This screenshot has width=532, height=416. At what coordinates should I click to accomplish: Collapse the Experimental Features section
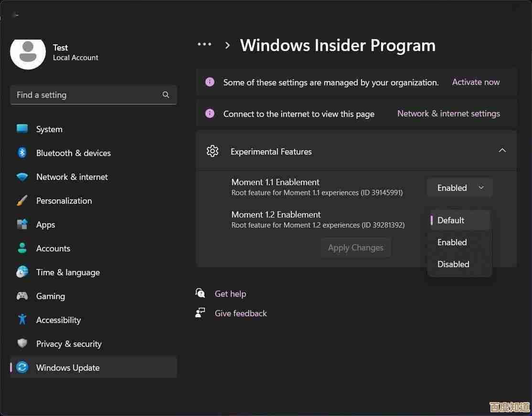coord(502,151)
